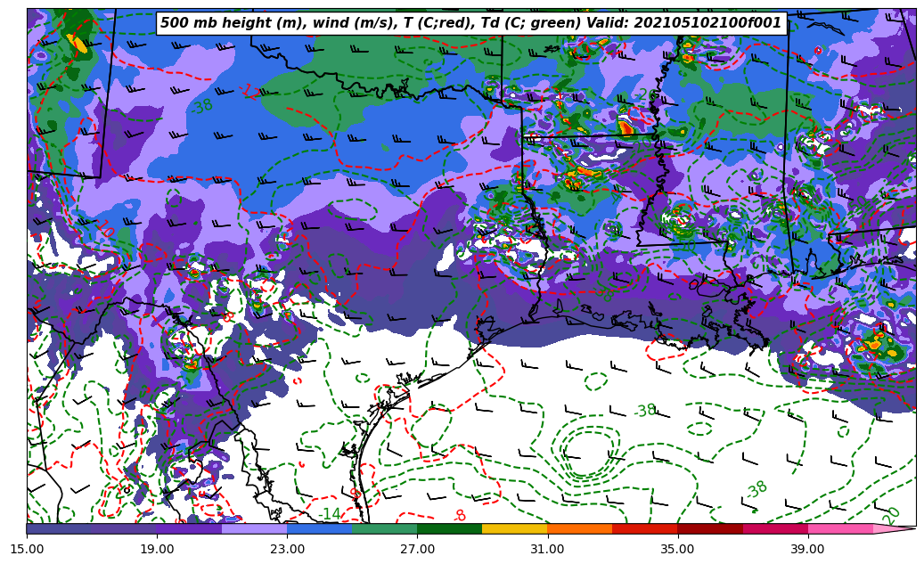Click the 15.00 colorbar tick label
Viewport: 924px width, 564px height.
27,549
